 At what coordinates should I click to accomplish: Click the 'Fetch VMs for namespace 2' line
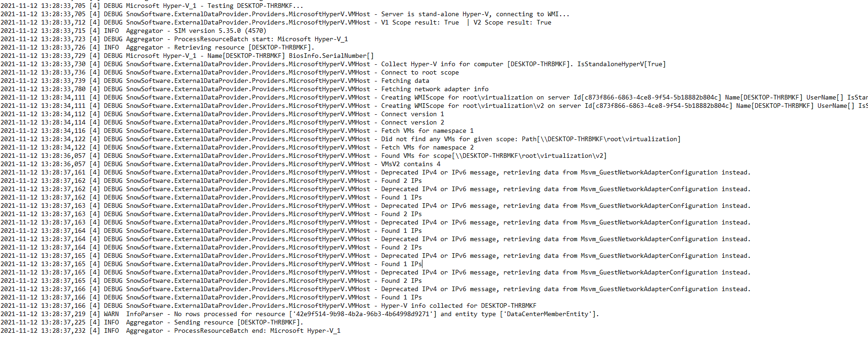point(237,147)
